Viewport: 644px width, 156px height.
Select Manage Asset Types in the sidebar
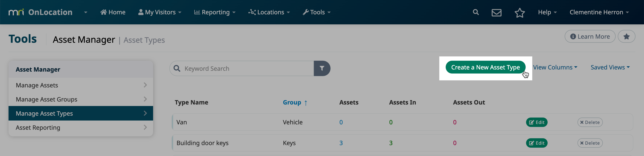pos(81,113)
